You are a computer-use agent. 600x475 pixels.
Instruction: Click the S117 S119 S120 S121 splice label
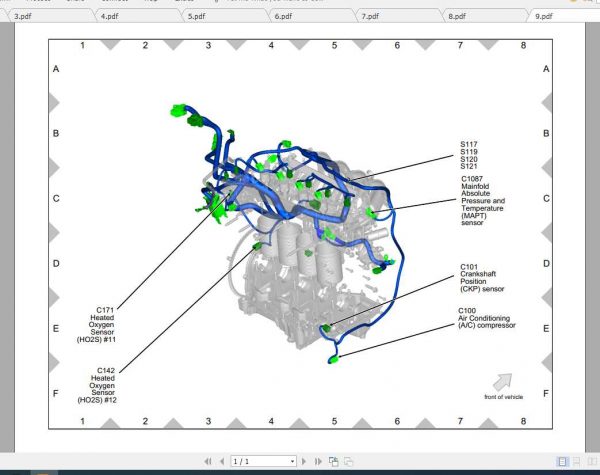pos(469,155)
